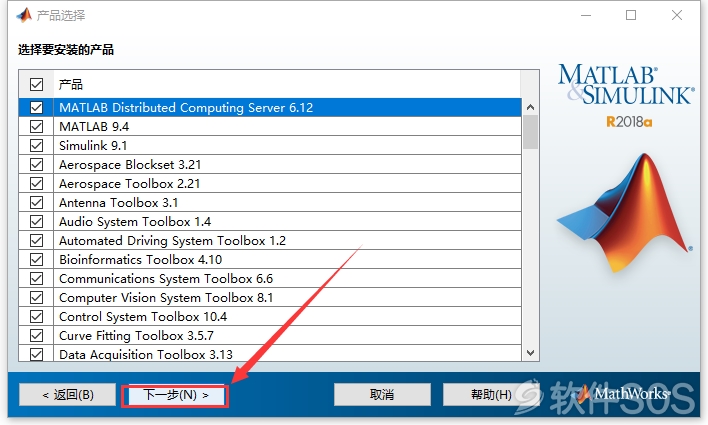
Task: Uncheck the Simulink 9.1 checkbox
Action: tap(36, 145)
